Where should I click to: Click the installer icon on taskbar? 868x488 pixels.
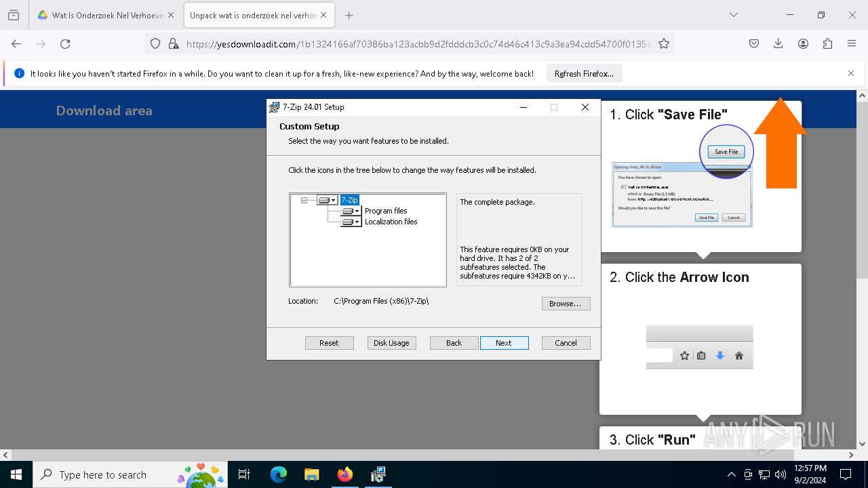coord(378,474)
